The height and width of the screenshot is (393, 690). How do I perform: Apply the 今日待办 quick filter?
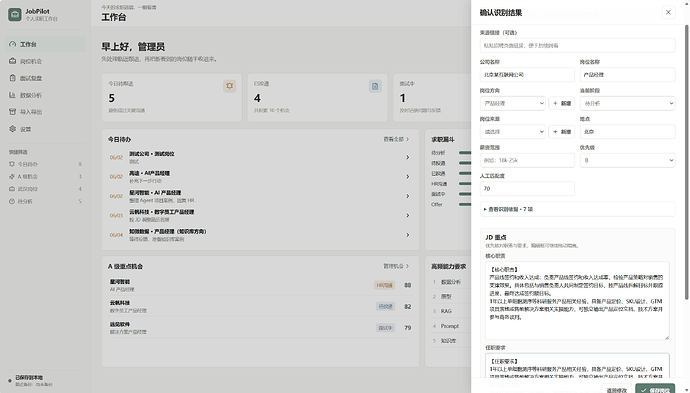tap(46, 164)
